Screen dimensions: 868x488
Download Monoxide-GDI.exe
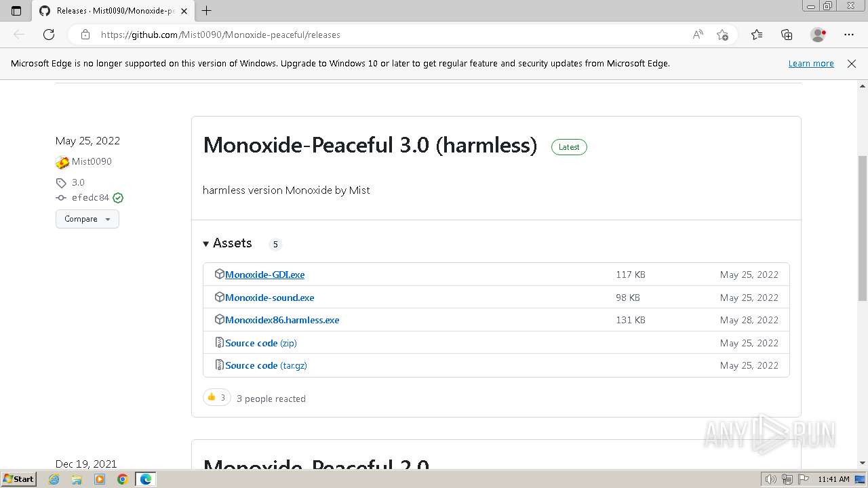[265, 274]
